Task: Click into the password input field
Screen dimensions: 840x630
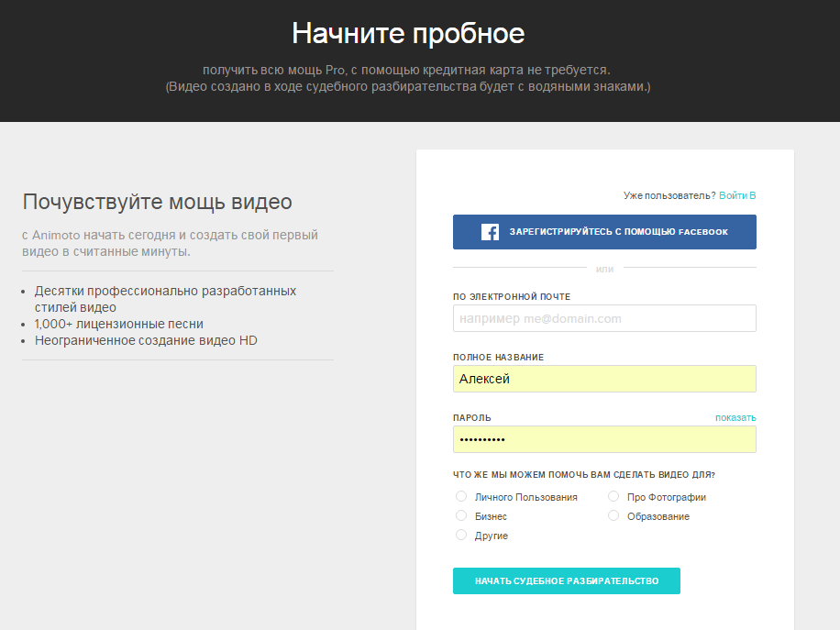Action: pos(604,439)
